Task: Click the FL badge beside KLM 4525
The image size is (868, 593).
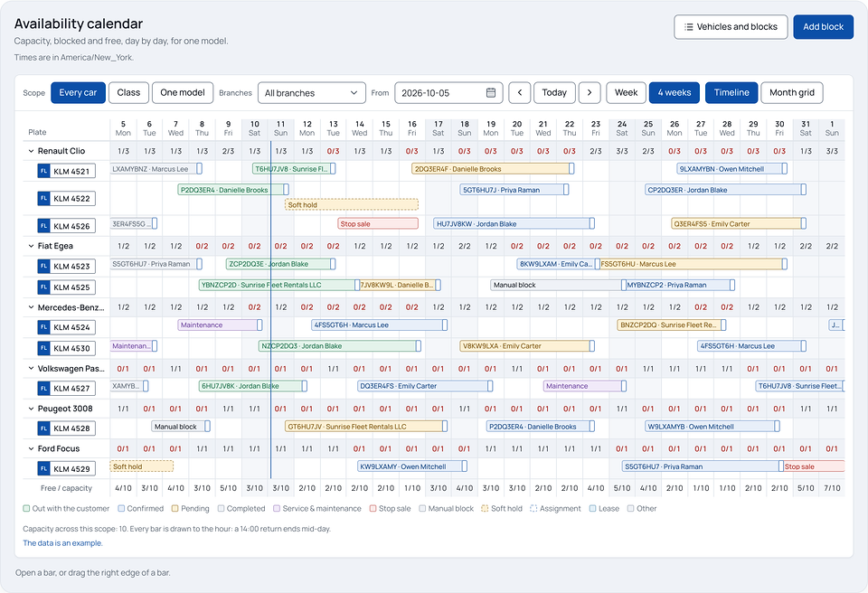Action: [x=43, y=287]
